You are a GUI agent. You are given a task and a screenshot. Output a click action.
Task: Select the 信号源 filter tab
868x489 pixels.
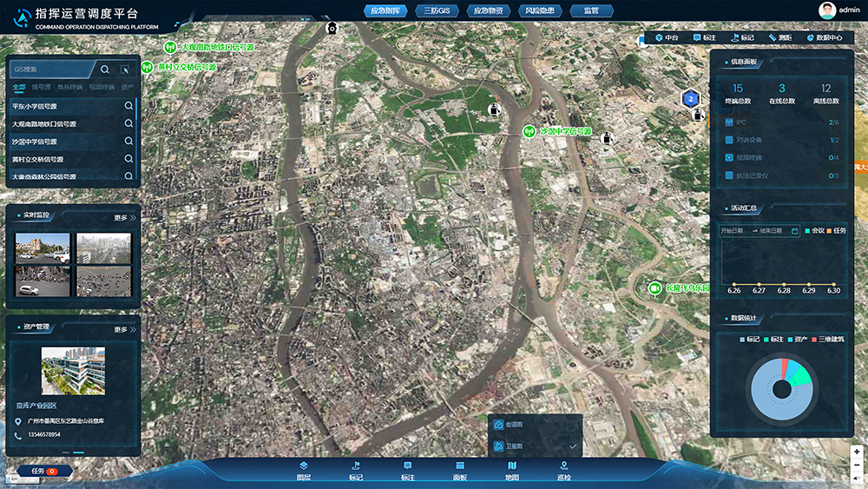pyautogui.click(x=42, y=87)
